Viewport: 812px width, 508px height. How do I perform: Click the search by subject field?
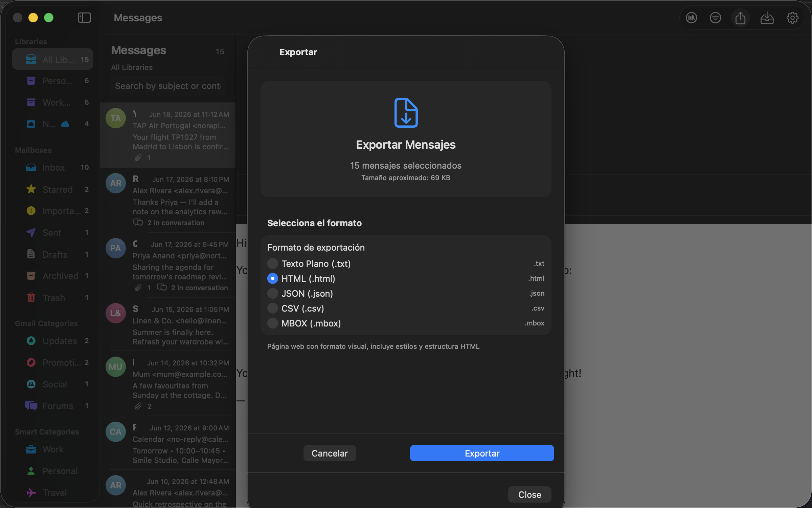(x=168, y=86)
